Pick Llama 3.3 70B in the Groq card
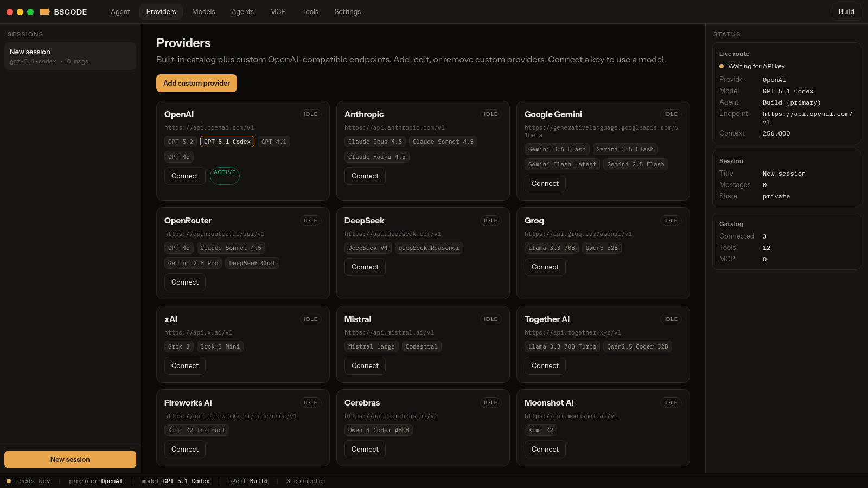The image size is (868, 488). (x=552, y=248)
